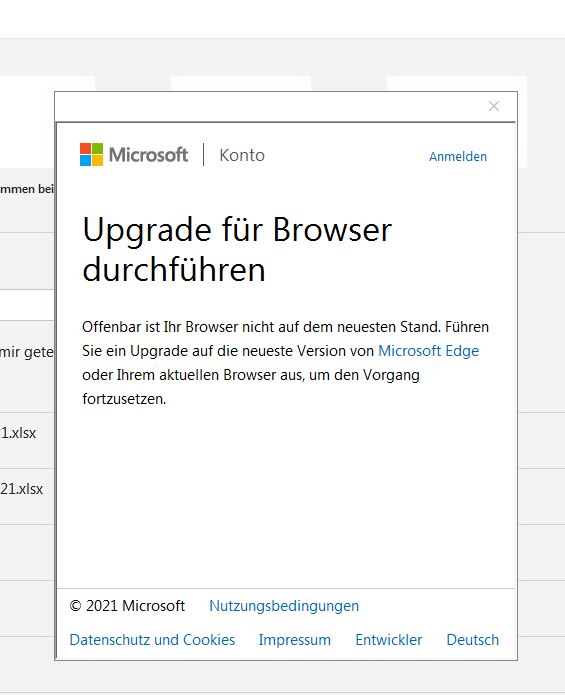Screen dimensions: 565x695
Task: Click the dialog's empty title bar
Action: click(270, 106)
